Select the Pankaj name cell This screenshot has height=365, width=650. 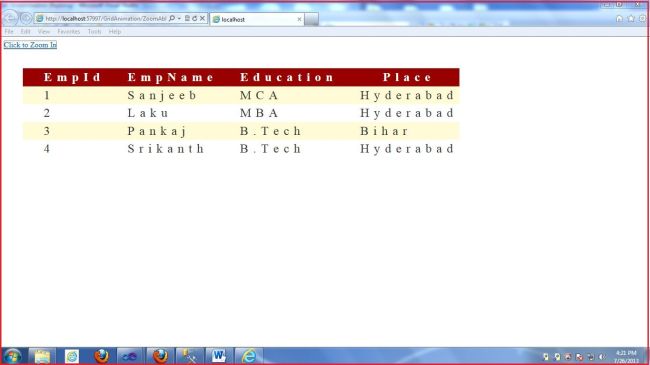[157, 131]
